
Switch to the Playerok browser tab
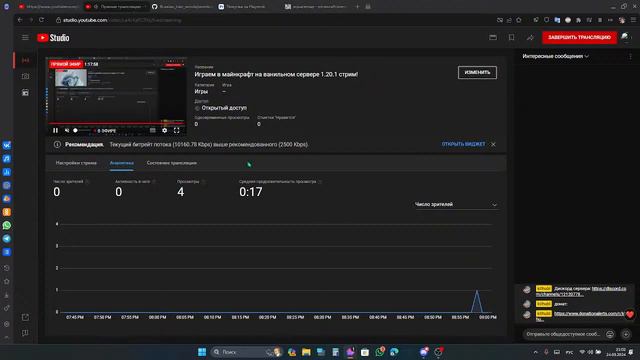[x=246, y=7]
